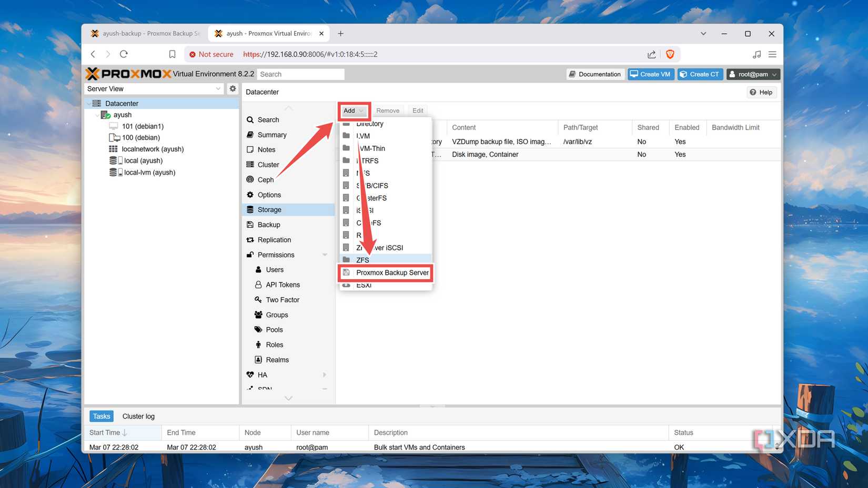The image size is (868, 488).
Task: Click the browser bookmark icon
Action: [172, 54]
